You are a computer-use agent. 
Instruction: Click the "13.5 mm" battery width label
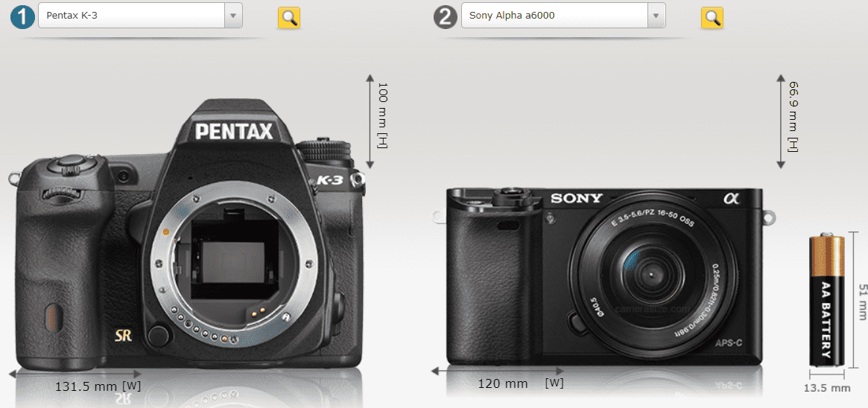[827, 388]
